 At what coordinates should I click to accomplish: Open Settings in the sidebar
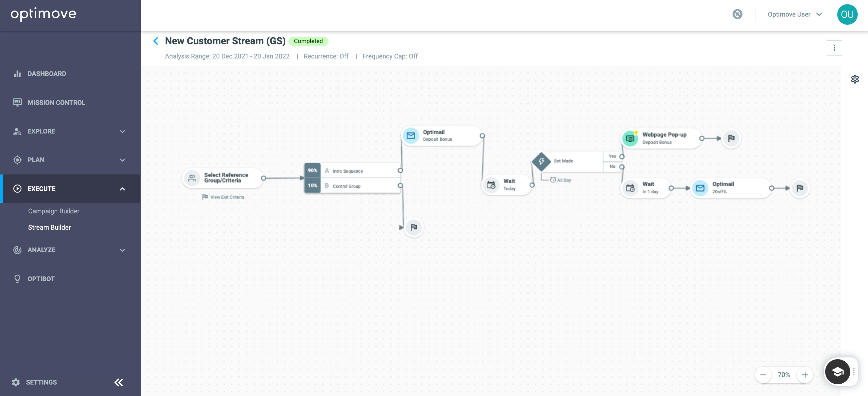[x=41, y=382]
